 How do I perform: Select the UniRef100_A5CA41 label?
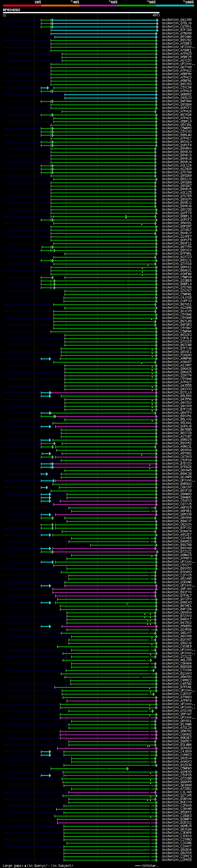click(x=177, y=423)
